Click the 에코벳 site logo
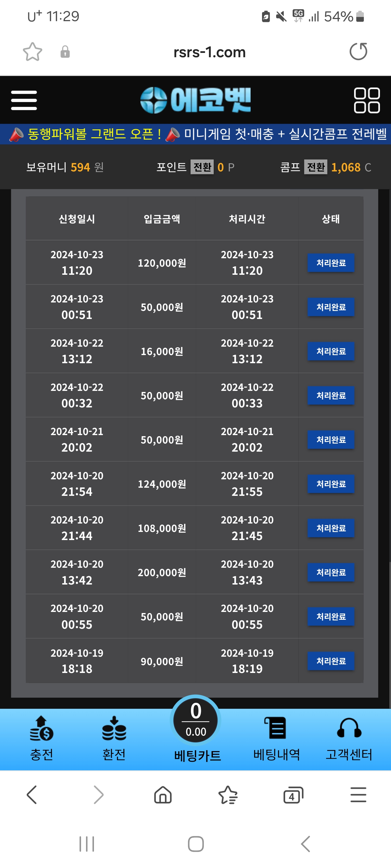The height and width of the screenshot is (868, 391). [195, 100]
